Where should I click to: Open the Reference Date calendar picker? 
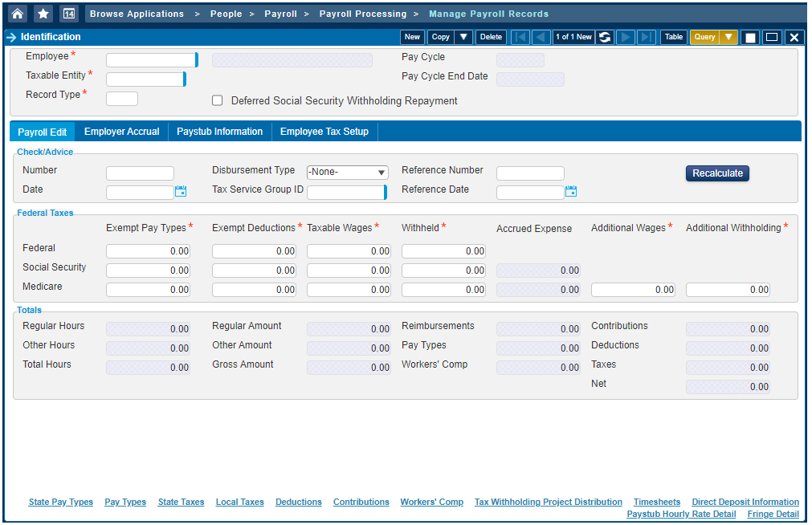pos(571,191)
